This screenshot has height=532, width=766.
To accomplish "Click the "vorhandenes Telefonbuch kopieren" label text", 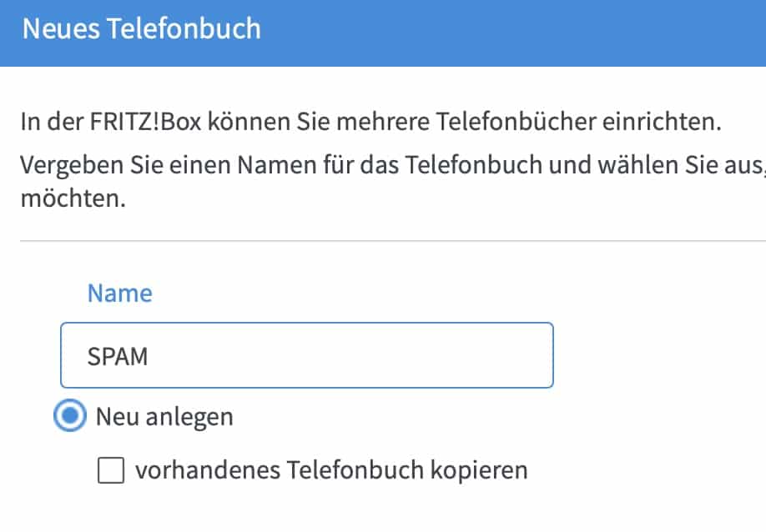I will (331, 470).
